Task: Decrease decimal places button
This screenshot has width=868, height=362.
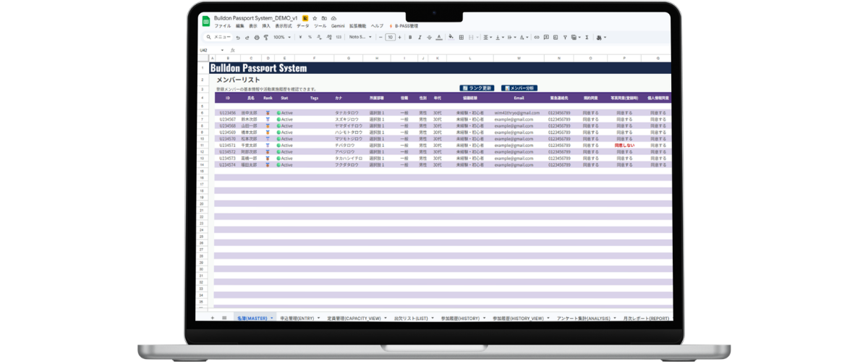Action: click(319, 37)
